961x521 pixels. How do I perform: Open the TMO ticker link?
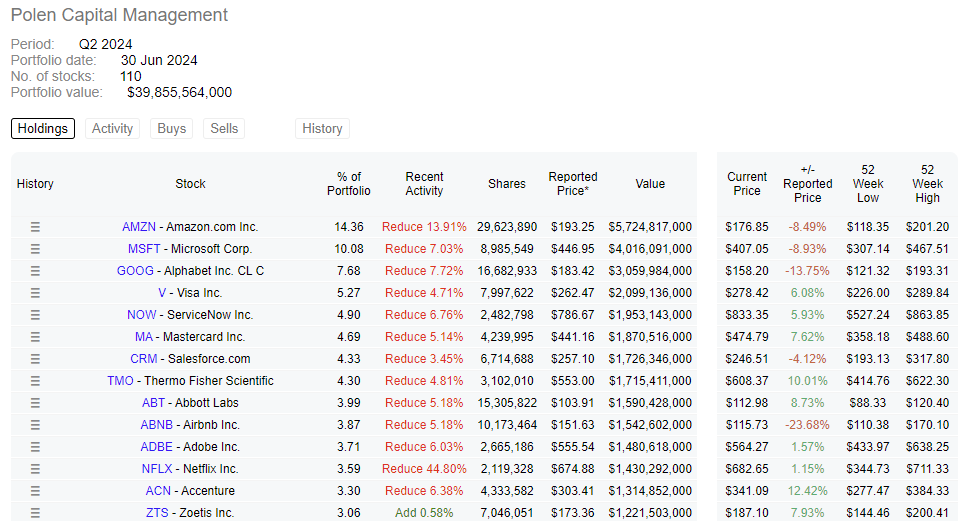coord(120,381)
